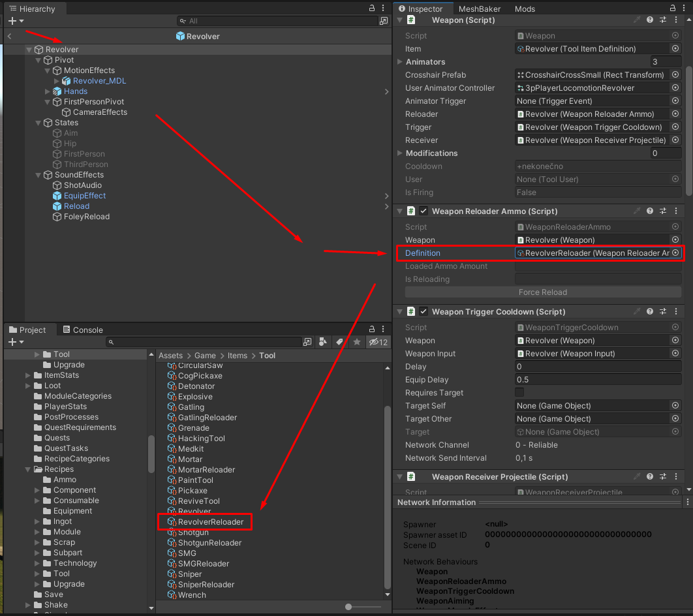
Task: Click Project asset list scrollbar
Action: (387, 497)
